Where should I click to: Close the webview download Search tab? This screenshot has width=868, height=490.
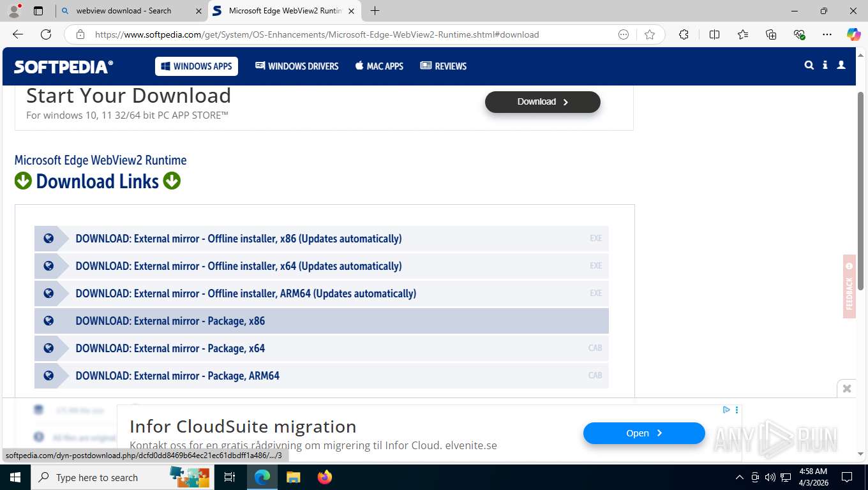pos(198,11)
